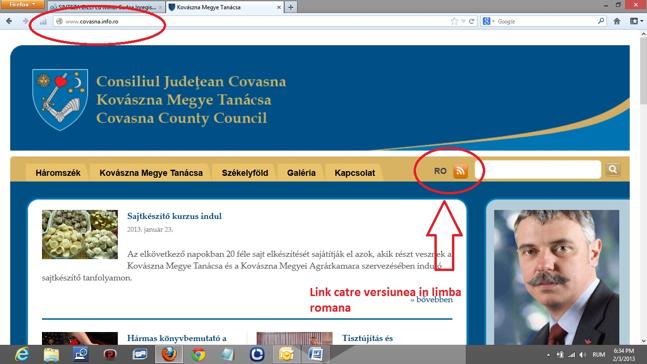Click the forward navigation arrow
The width and height of the screenshot is (647, 364).
(x=25, y=21)
